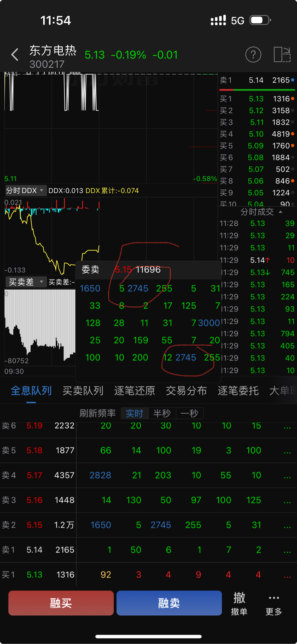Tap 买1 first order 92

point(106,575)
